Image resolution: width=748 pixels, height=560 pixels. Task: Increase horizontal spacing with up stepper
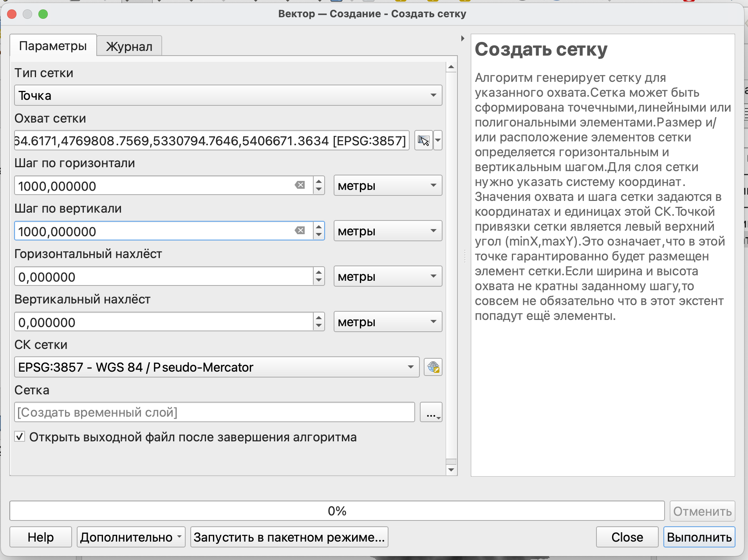(x=319, y=181)
